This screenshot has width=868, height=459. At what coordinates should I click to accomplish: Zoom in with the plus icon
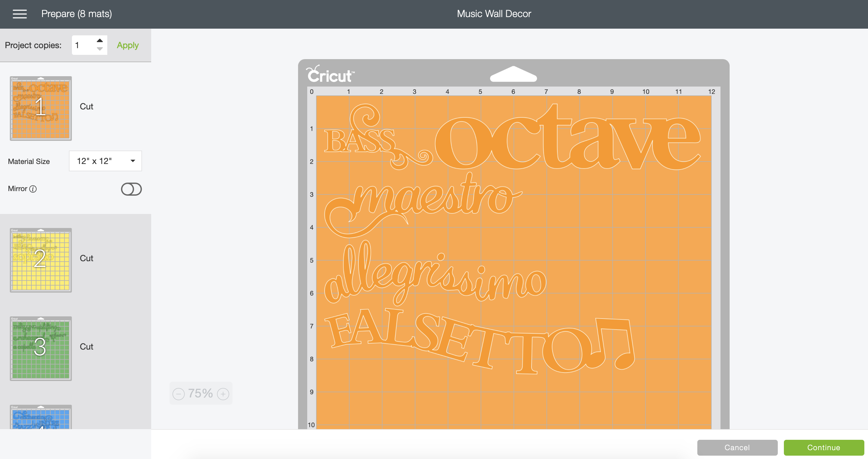(x=223, y=393)
